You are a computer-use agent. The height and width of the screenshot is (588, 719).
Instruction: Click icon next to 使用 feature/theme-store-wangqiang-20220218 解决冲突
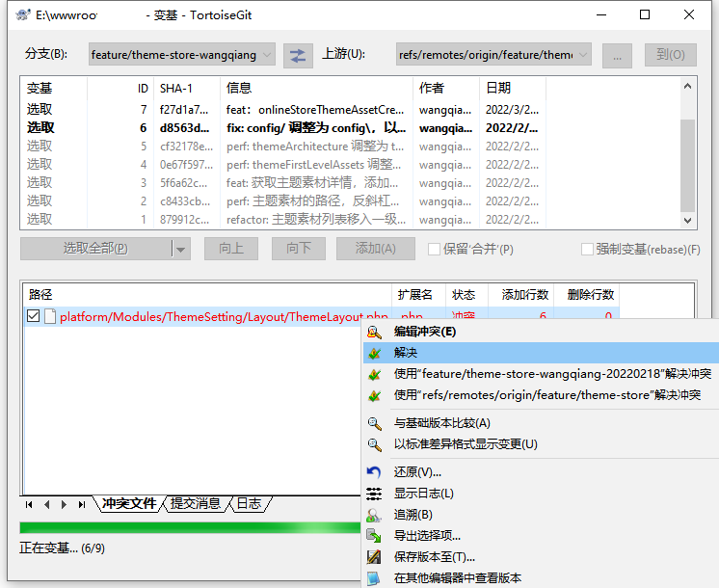click(374, 374)
